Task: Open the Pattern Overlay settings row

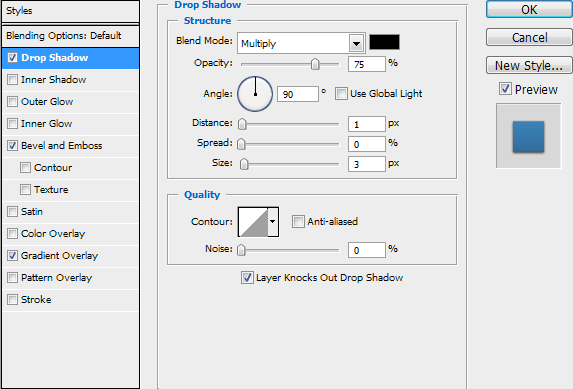Action: [x=71, y=277]
